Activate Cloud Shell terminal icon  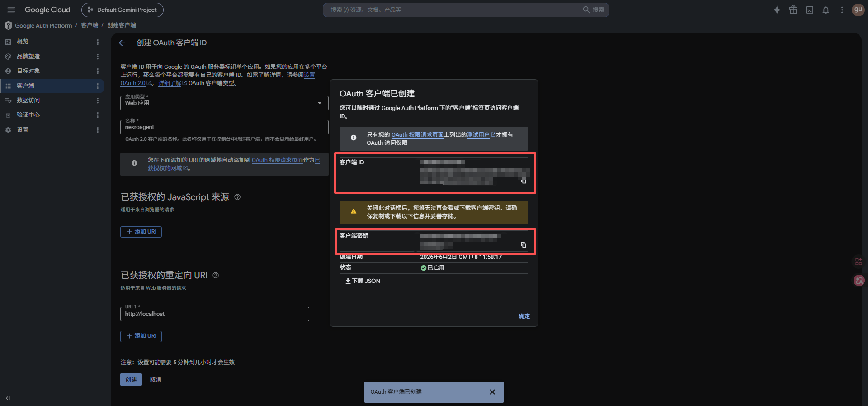click(x=809, y=10)
